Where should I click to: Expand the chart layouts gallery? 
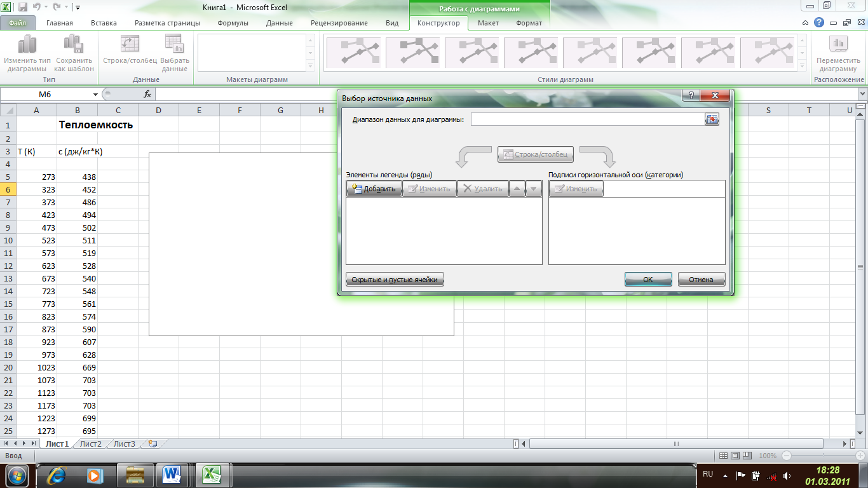pyautogui.click(x=311, y=66)
